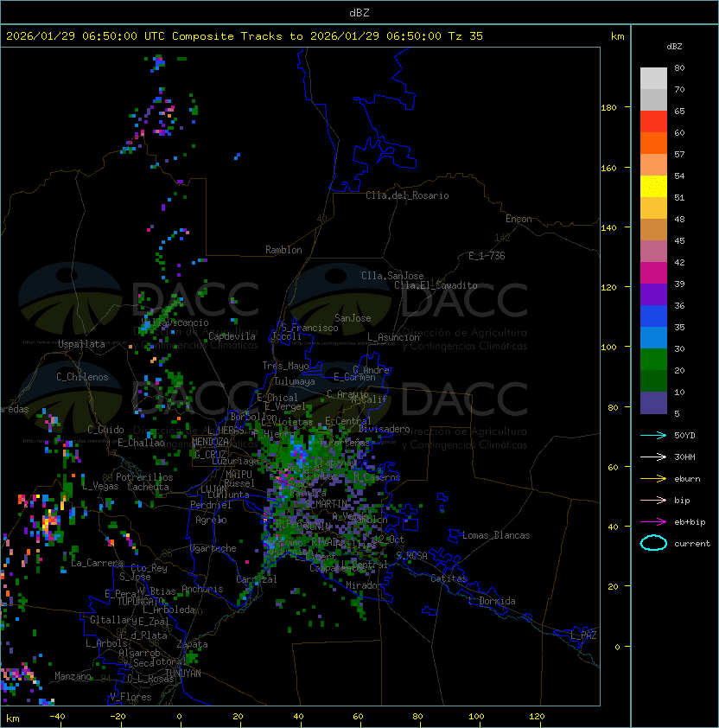This screenshot has width=719, height=728.
Task: Click the white 30HM track arrow in legend
Action: point(653,457)
